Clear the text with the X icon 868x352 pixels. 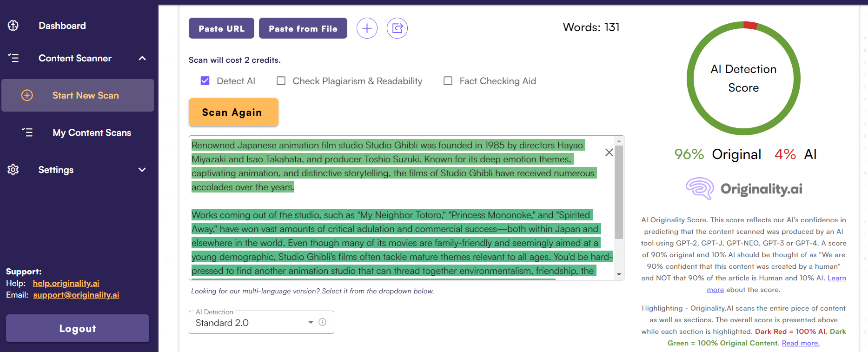coord(609,153)
